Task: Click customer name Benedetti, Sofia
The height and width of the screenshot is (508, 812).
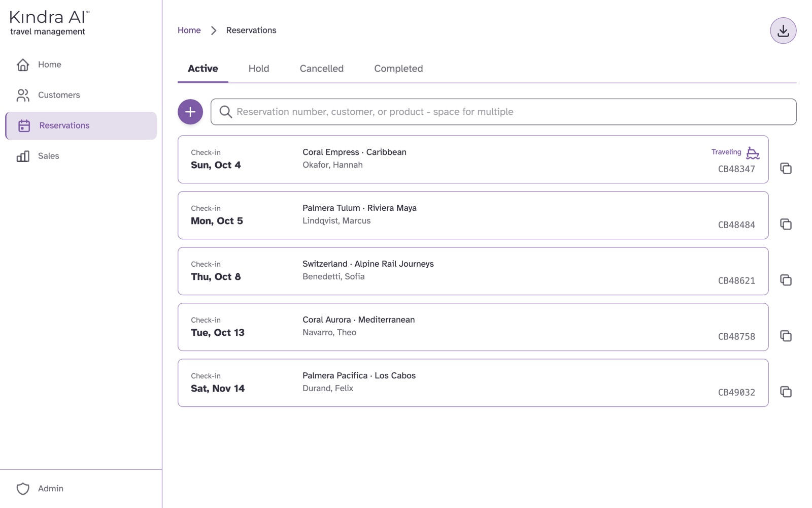Action: [333, 277]
